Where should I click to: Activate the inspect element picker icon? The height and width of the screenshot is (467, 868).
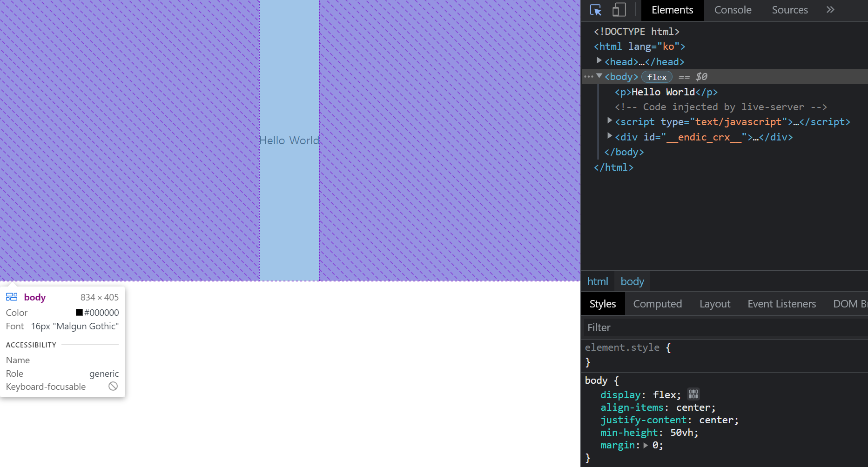click(596, 10)
